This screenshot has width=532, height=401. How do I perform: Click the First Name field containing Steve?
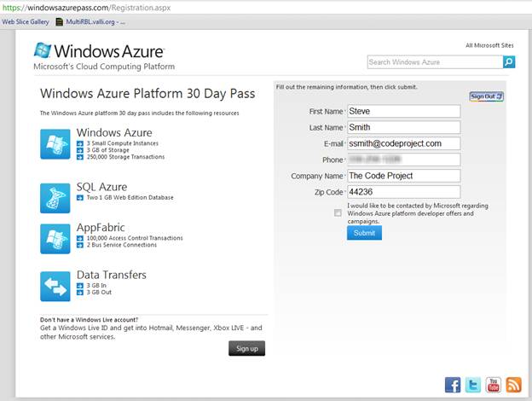click(404, 112)
